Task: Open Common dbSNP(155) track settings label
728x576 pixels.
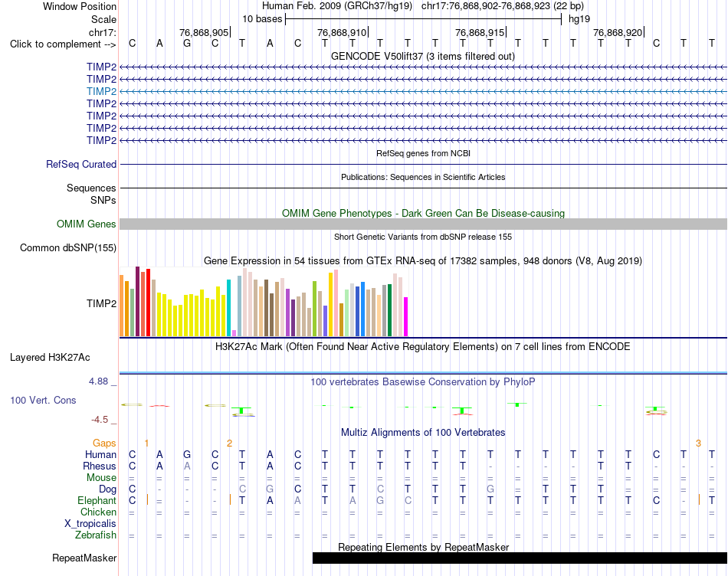Action: tap(68, 248)
